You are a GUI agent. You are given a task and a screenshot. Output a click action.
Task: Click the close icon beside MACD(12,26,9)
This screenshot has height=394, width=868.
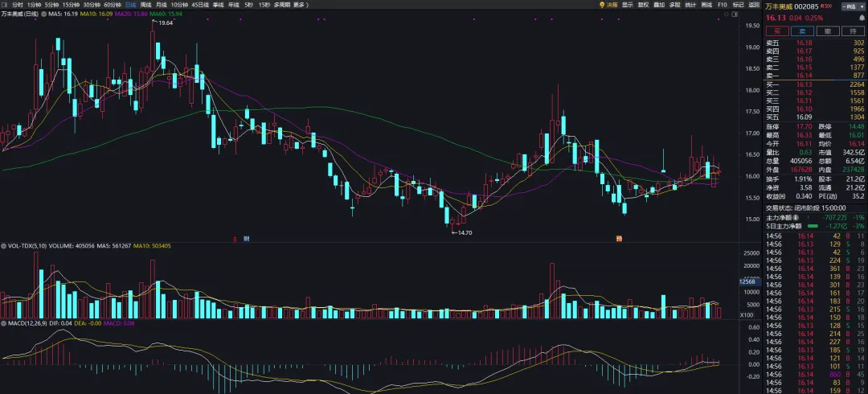click(x=3, y=322)
